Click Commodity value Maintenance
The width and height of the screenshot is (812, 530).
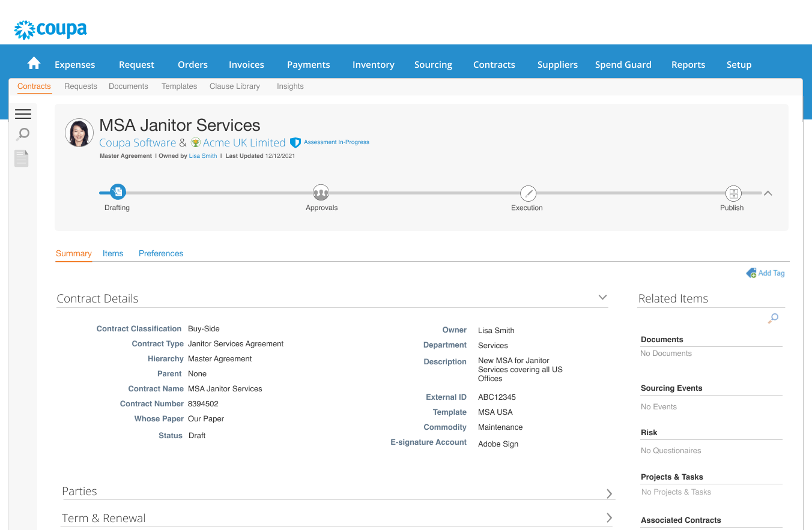(500, 427)
